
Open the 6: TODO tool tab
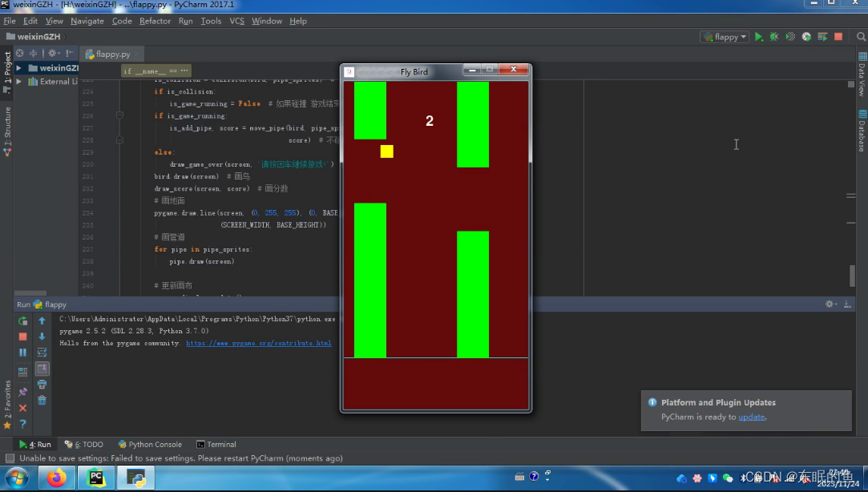pyautogui.click(x=83, y=445)
